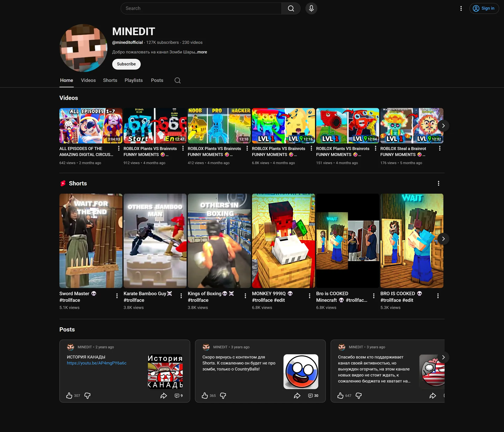Switch to the Playlists tab

click(134, 80)
